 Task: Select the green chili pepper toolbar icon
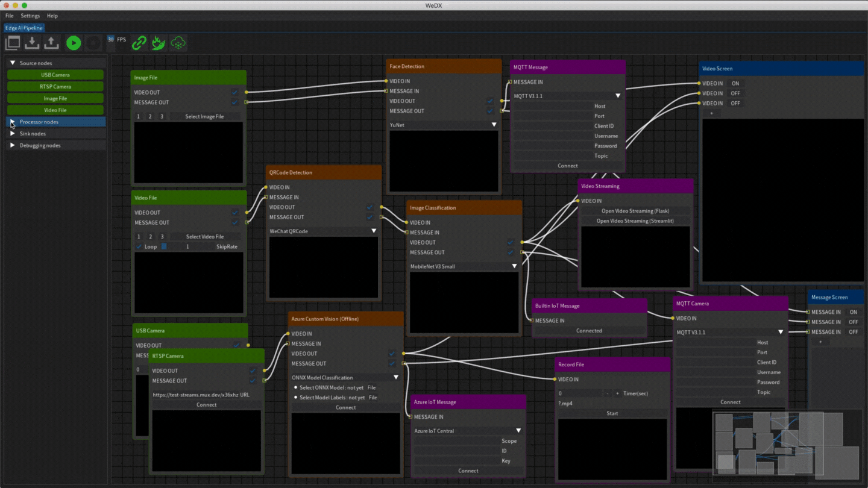[158, 42]
